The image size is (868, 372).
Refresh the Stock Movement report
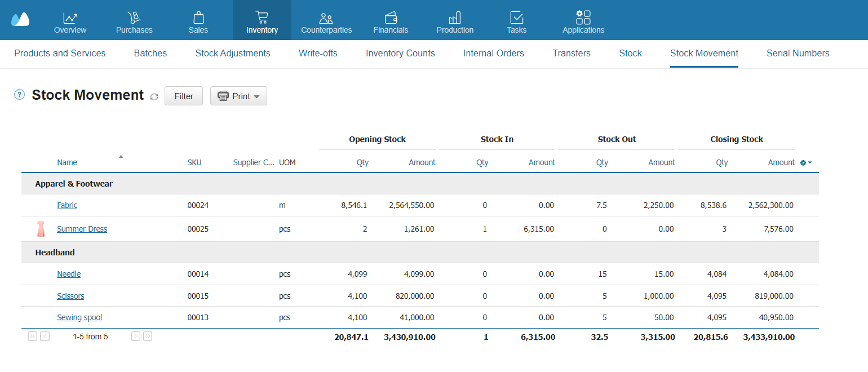[154, 96]
